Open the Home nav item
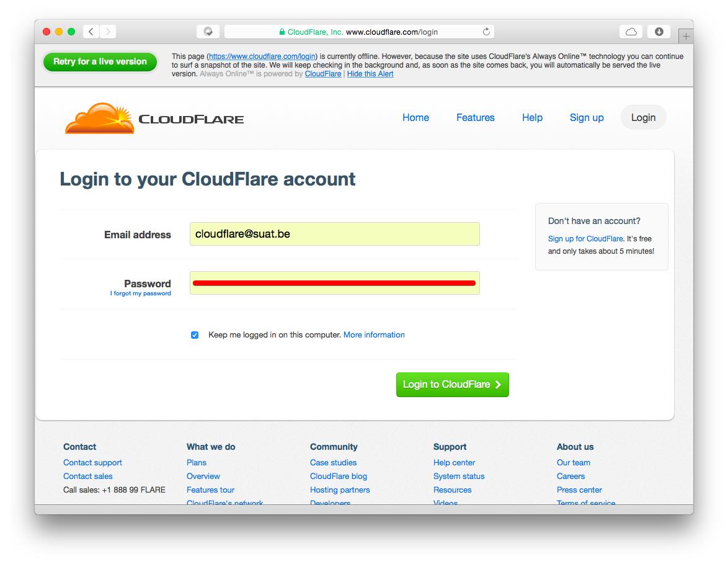Screen dimensions: 728x564 415,117
